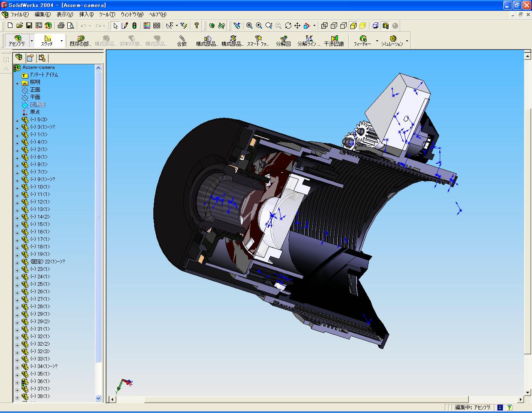Open the 挿入(I) menu
Image resolution: width=532 pixels, height=413 pixels.
(x=86, y=15)
